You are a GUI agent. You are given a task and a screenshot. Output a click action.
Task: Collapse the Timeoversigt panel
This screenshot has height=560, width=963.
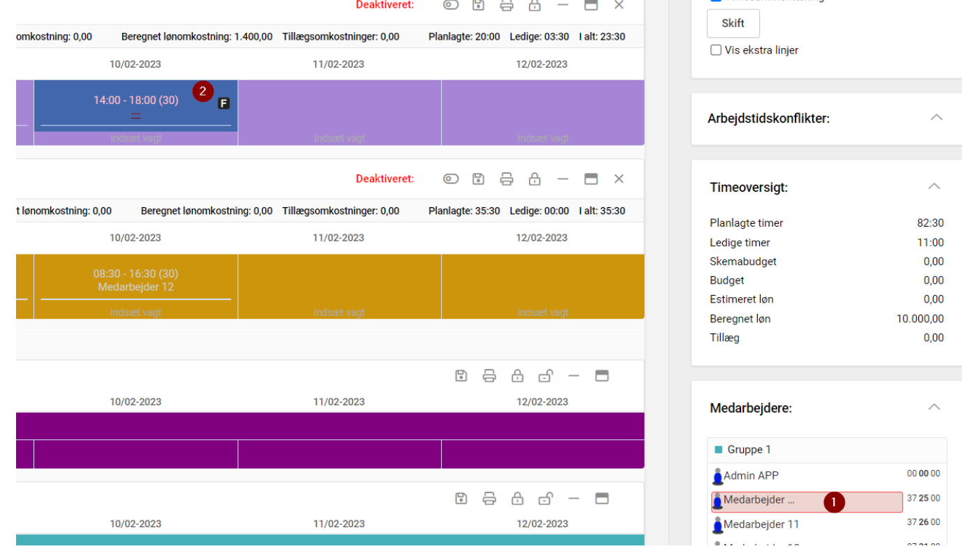pos(934,186)
